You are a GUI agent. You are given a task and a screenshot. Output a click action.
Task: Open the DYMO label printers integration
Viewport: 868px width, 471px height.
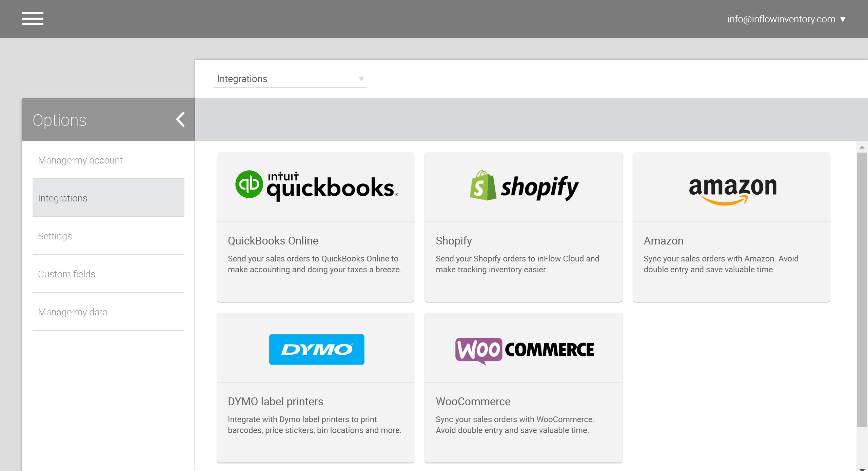click(315, 401)
